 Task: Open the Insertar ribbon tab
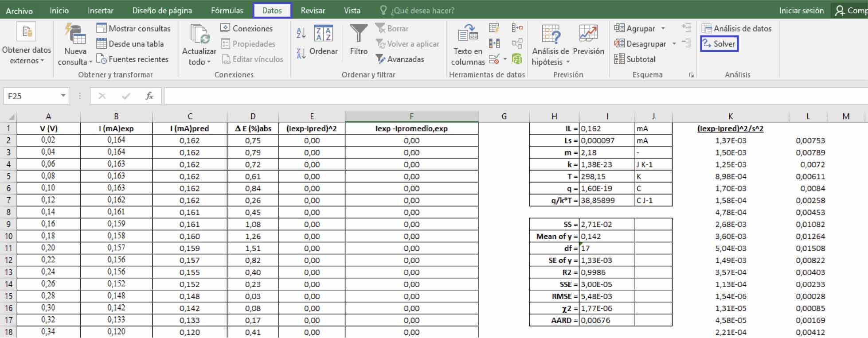pyautogui.click(x=100, y=11)
